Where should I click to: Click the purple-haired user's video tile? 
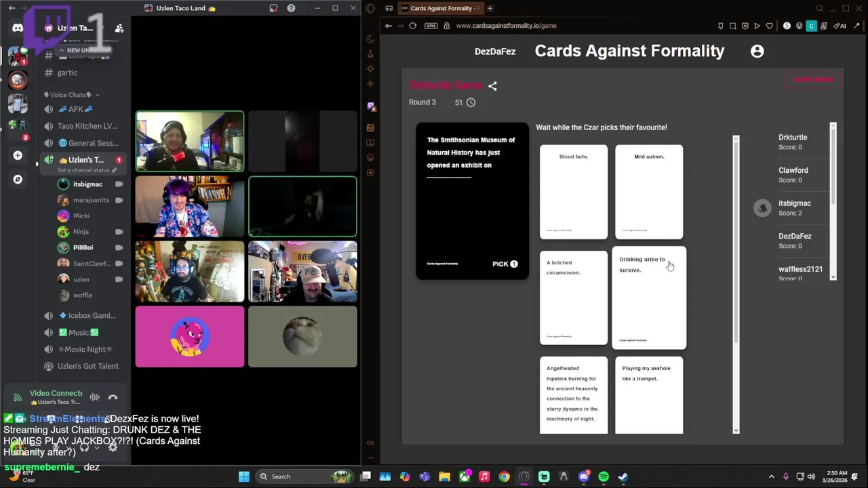click(190, 207)
